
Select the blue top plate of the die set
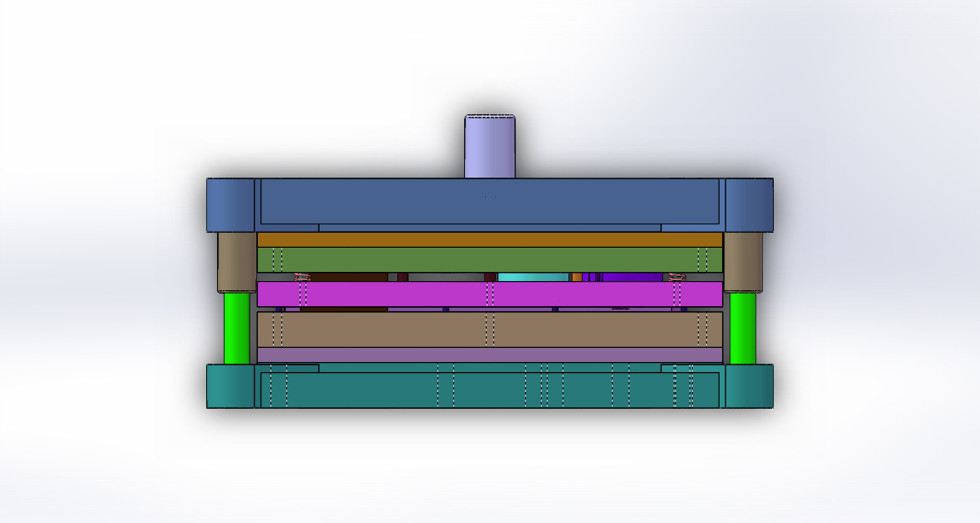click(489, 205)
